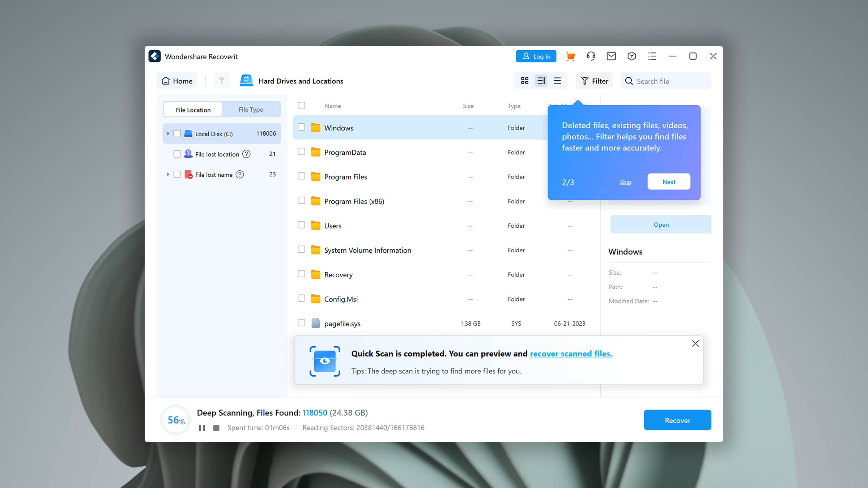Screen dimensions: 868x488
Task: Check the Windows folder checkbox
Action: (301, 127)
